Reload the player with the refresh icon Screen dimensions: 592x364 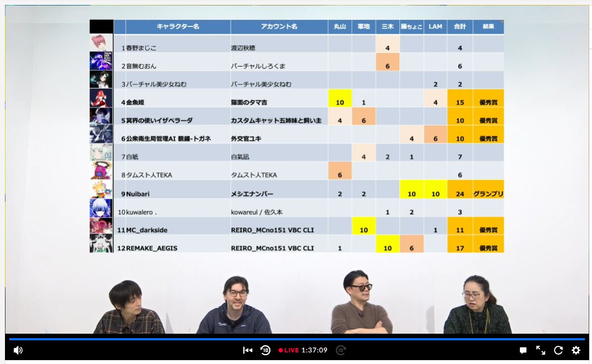(x=558, y=350)
